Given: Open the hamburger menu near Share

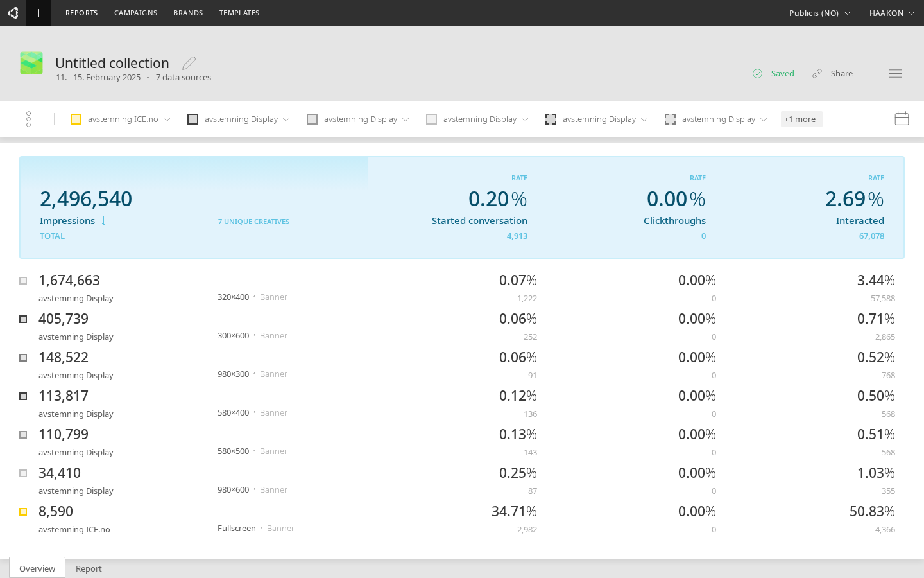Looking at the screenshot, I should point(895,73).
